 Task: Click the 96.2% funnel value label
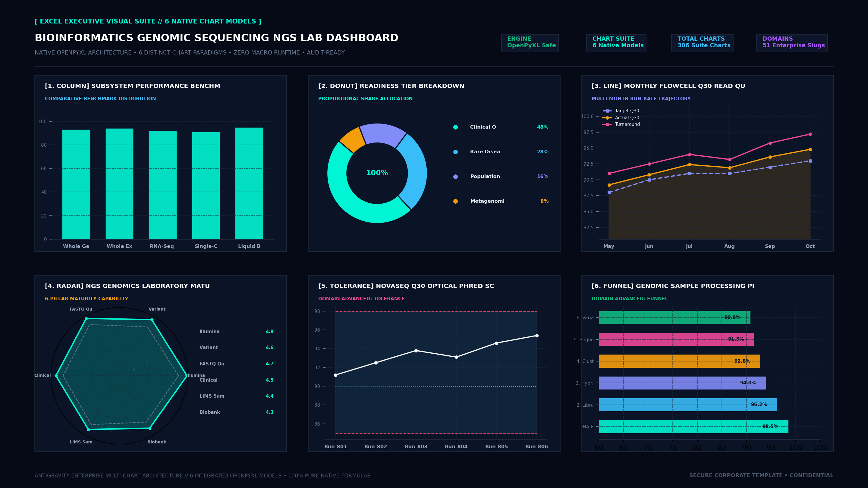[759, 405]
